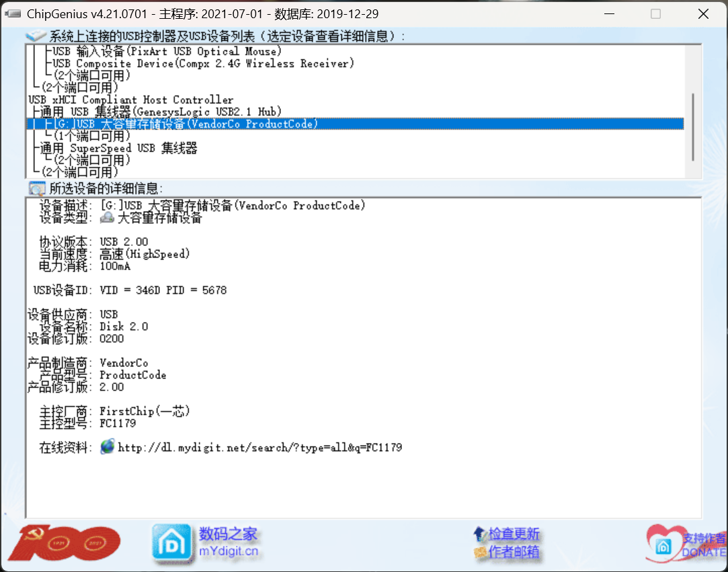Image resolution: width=728 pixels, height=572 pixels.
Task: Click the 0200 device revision value
Action: tap(112, 339)
